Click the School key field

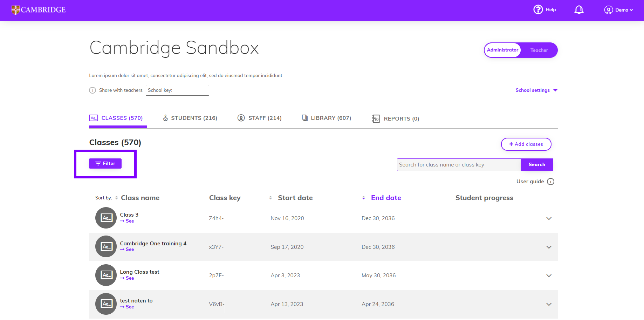tap(177, 90)
